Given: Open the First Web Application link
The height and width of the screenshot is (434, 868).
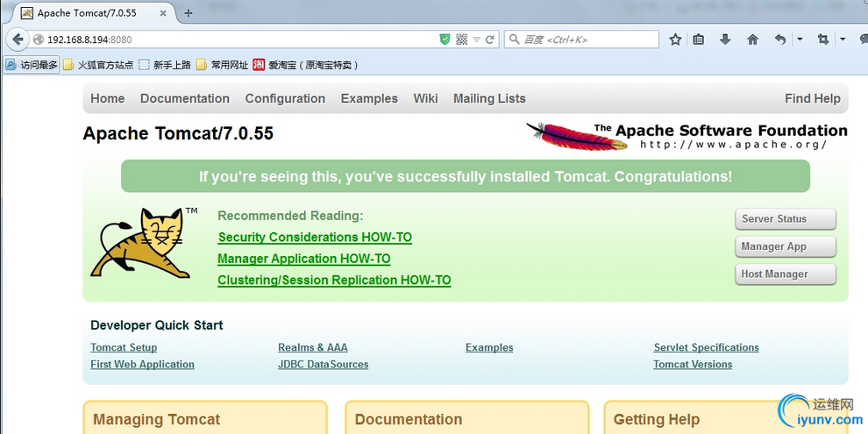Looking at the screenshot, I should 142,364.
